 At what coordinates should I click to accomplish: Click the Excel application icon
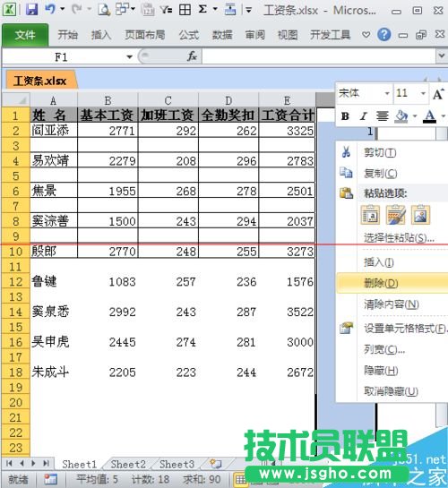9,9
